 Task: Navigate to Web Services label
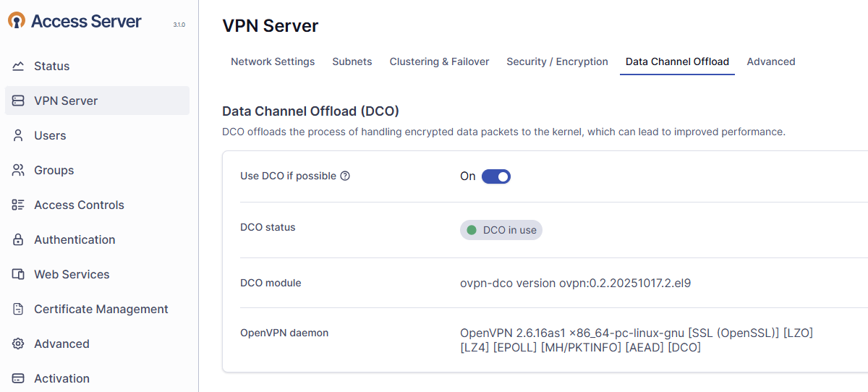(72, 274)
